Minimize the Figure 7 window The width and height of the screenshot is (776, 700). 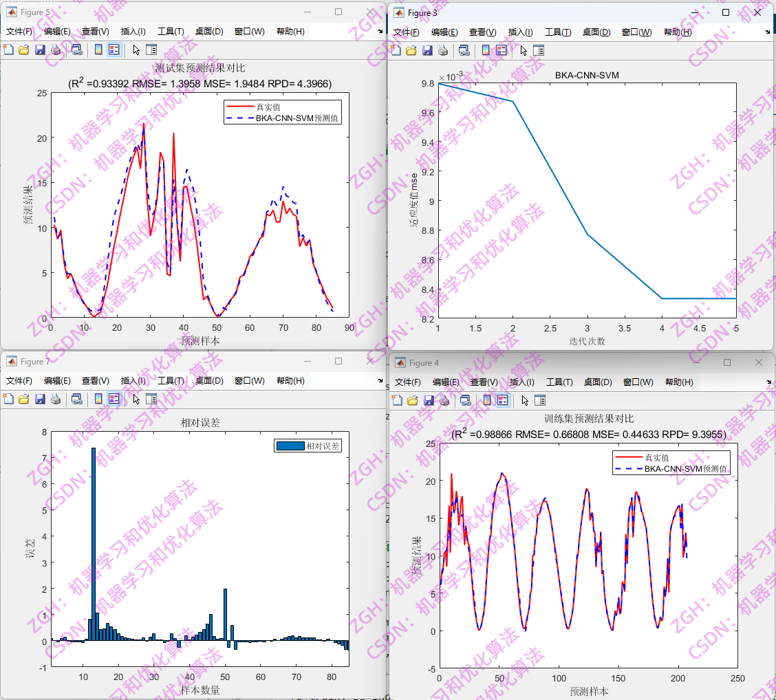(x=308, y=362)
